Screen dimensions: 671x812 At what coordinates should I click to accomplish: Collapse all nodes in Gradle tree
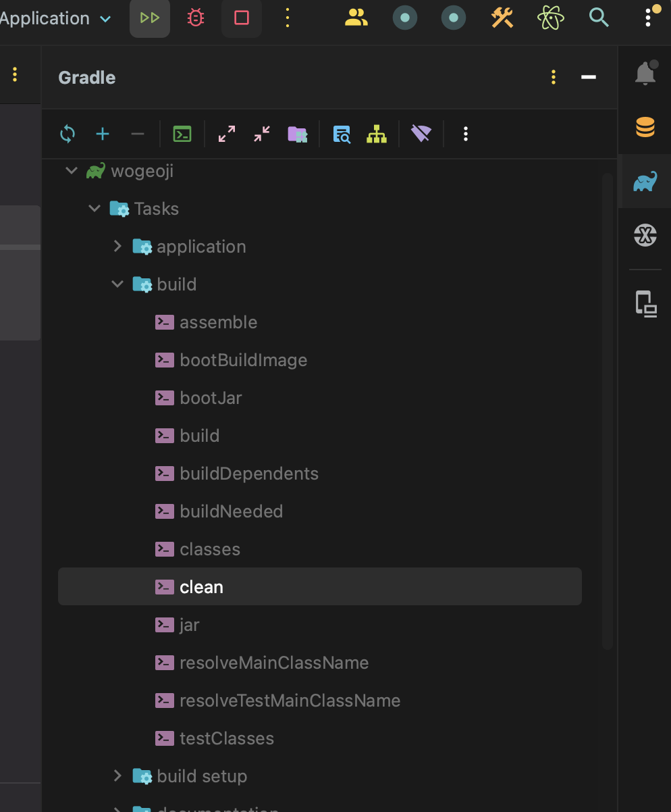coord(262,134)
